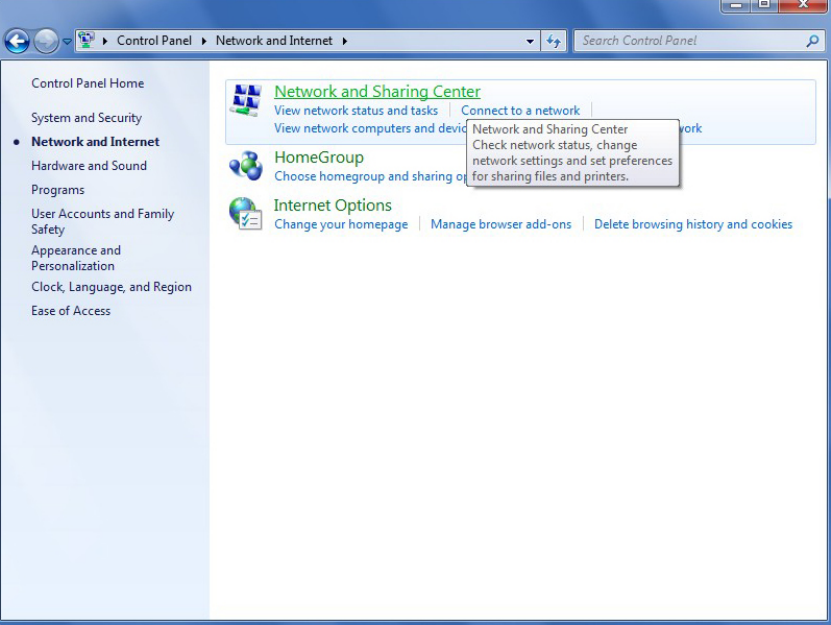
Task: Open Hardware and Sound category
Action: pos(89,165)
